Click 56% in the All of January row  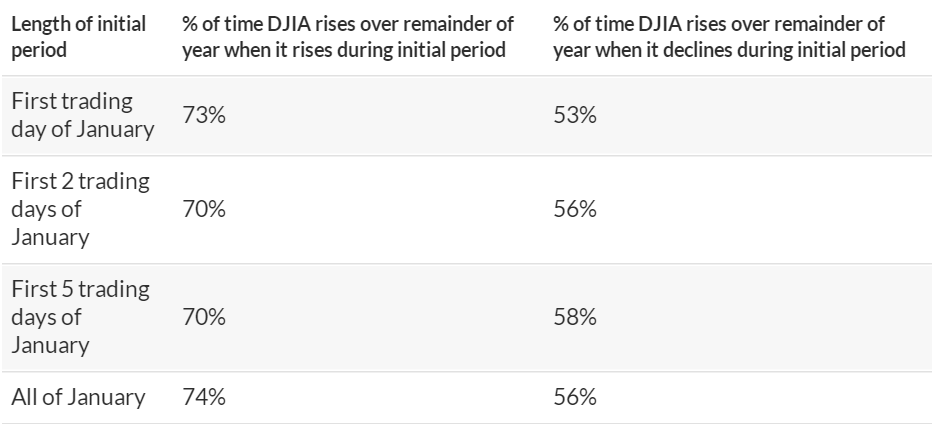574,397
